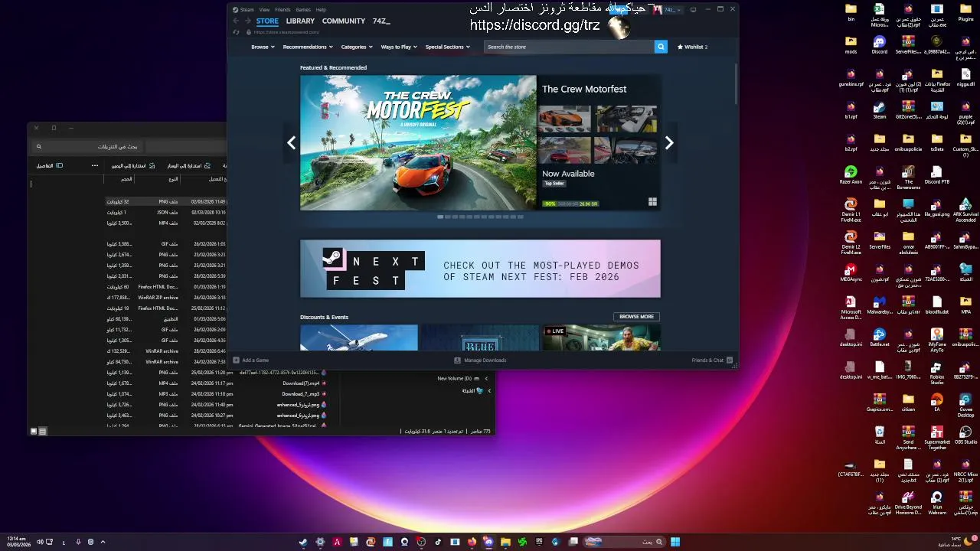Viewport: 980px width, 551px height.
Task: Open The Crew Motorfest featured image
Action: [x=418, y=142]
